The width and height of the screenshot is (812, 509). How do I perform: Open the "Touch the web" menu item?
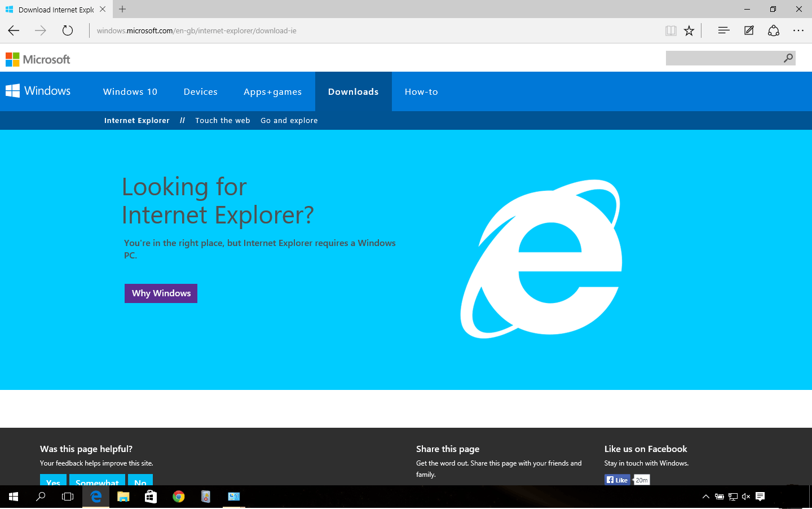[x=223, y=120]
